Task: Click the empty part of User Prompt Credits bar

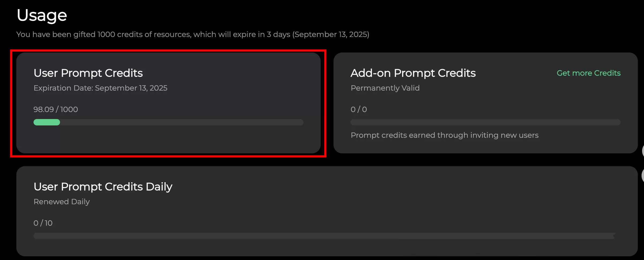Action: point(182,122)
